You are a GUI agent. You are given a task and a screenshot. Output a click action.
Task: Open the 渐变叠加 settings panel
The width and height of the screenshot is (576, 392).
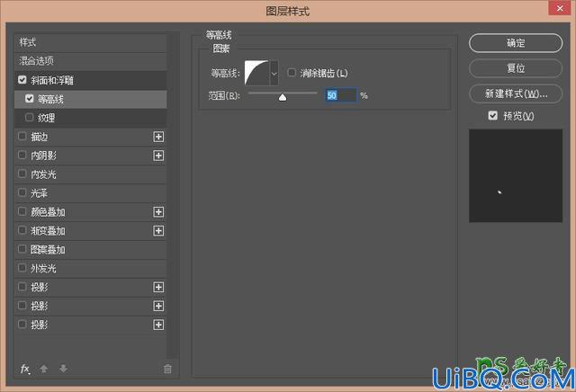[48, 231]
